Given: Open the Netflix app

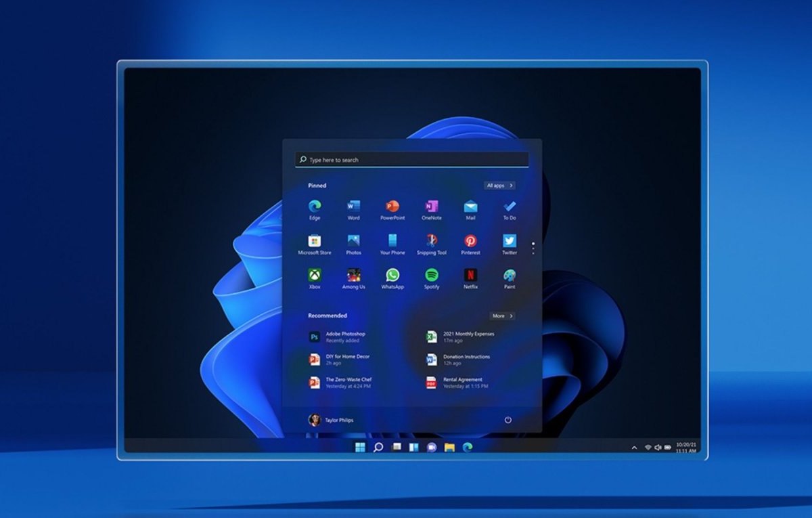Looking at the screenshot, I should point(470,279).
